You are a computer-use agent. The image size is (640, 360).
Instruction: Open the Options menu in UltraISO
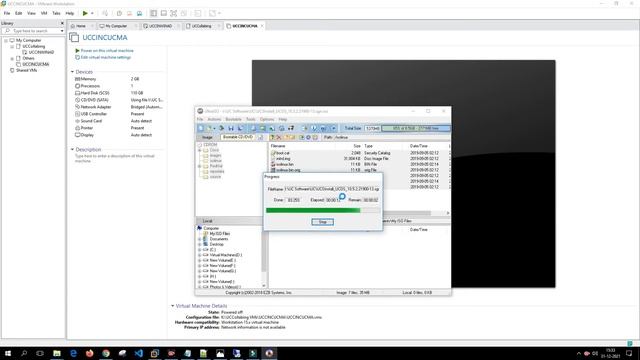[267, 119]
